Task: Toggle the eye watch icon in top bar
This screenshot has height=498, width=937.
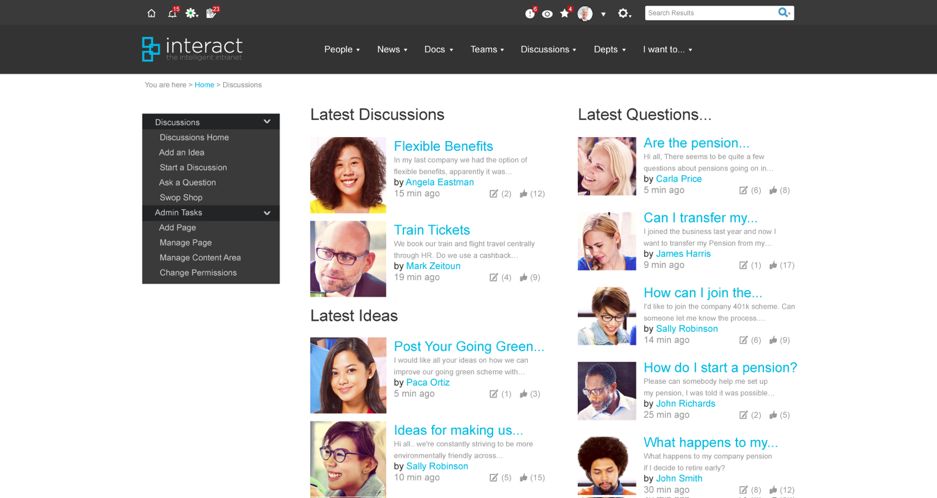Action: point(547,13)
